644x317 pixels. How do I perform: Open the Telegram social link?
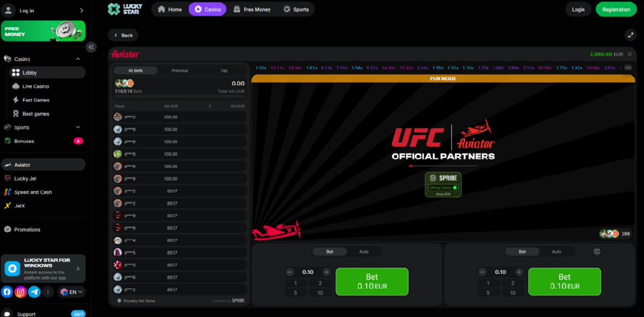tap(34, 292)
